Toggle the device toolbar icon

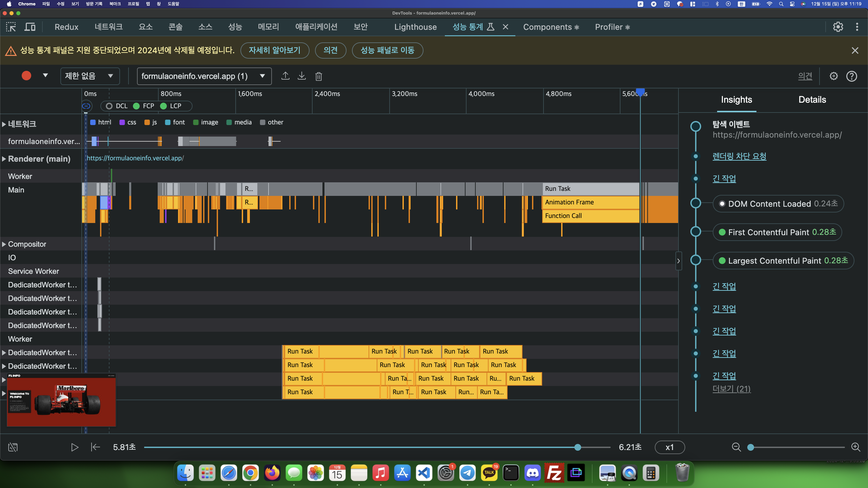30,27
